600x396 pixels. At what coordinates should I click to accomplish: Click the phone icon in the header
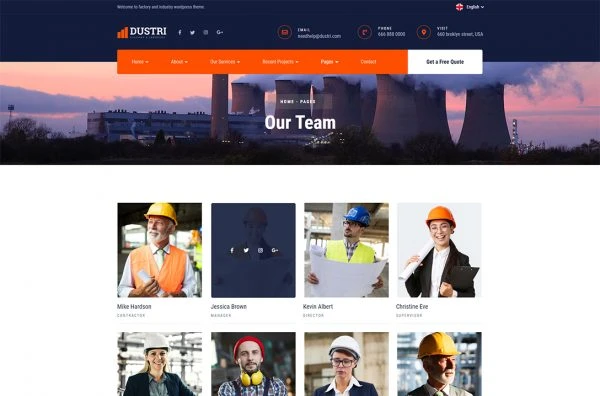pos(364,33)
